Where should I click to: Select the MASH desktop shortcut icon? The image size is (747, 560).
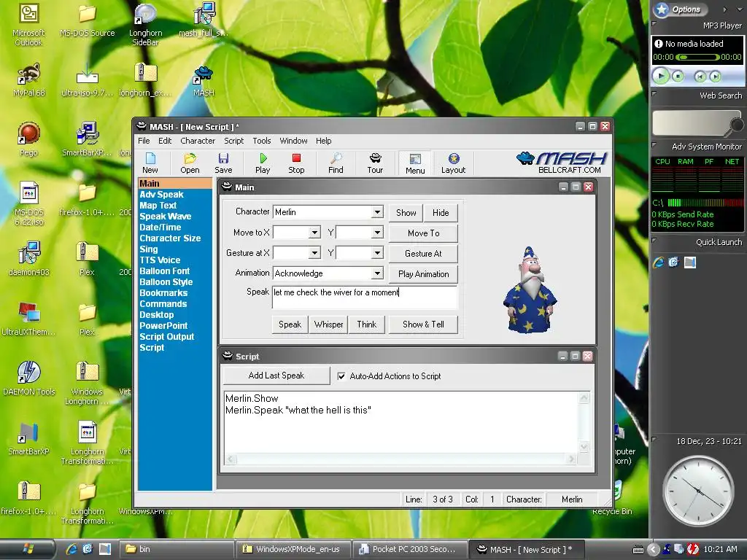tap(204, 81)
